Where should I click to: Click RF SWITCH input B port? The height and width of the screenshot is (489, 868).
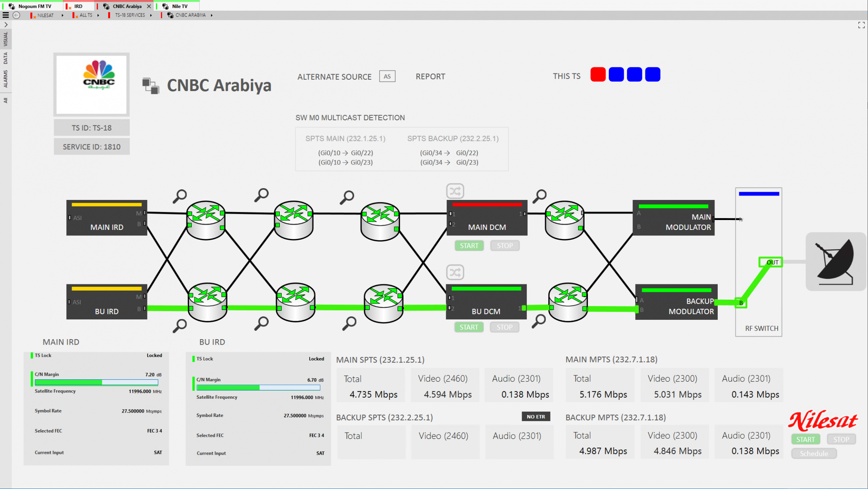741,303
